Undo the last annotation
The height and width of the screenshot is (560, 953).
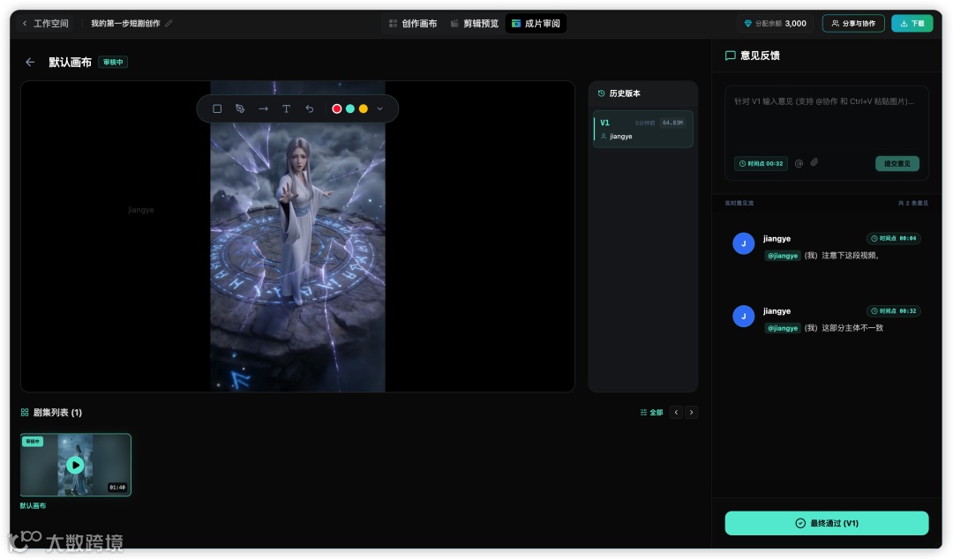[310, 108]
